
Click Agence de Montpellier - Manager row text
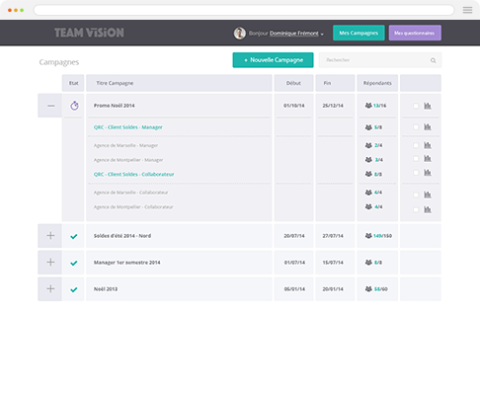[128, 160]
